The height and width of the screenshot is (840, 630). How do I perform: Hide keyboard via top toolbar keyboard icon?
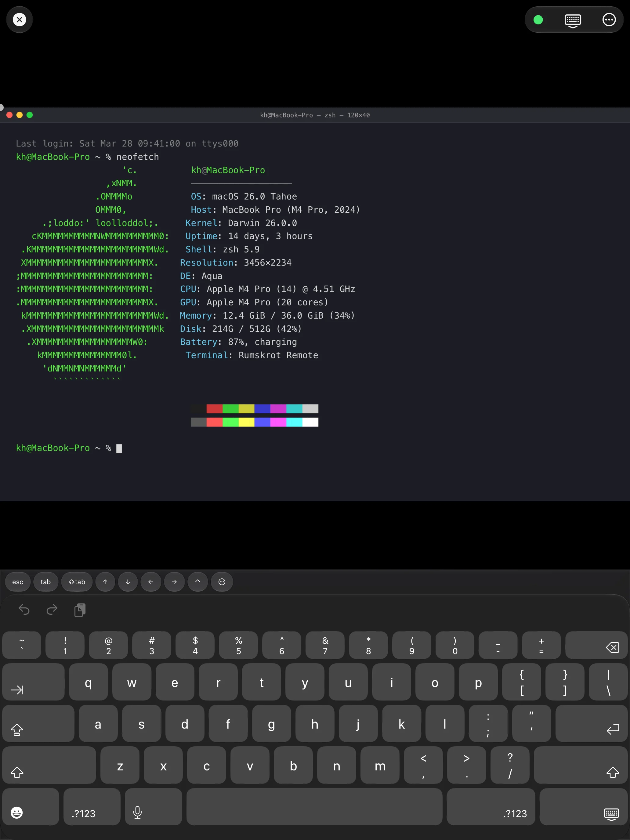click(572, 20)
